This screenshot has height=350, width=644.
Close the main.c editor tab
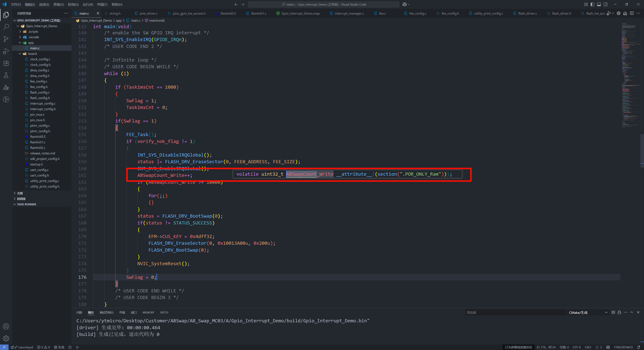coord(98,14)
